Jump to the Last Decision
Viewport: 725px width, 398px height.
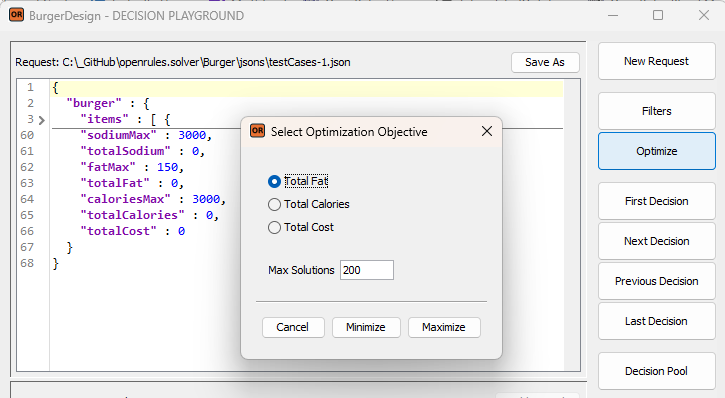coord(657,321)
